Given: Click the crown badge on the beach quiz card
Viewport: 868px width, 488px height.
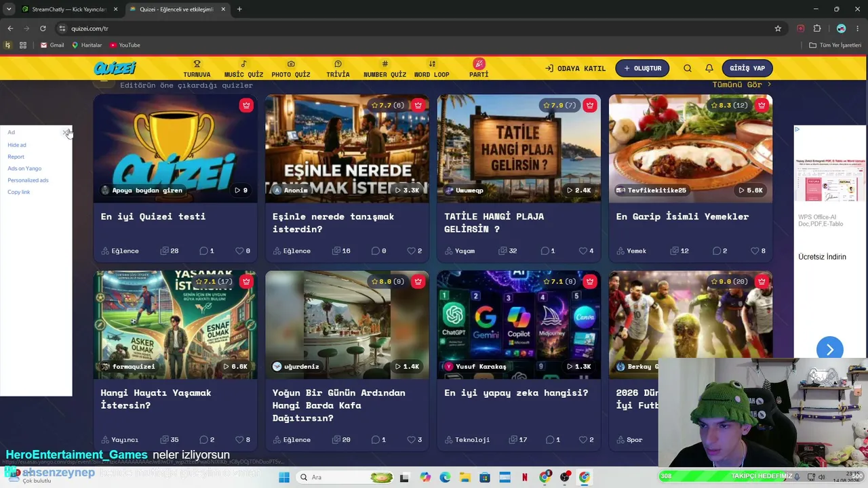Looking at the screenshot, I should point(590,105).
